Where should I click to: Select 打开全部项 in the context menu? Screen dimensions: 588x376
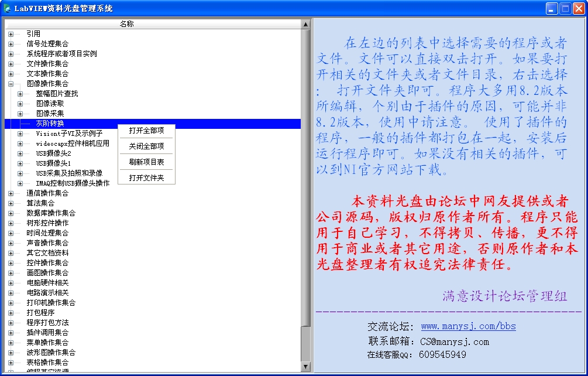coord(146,131)
